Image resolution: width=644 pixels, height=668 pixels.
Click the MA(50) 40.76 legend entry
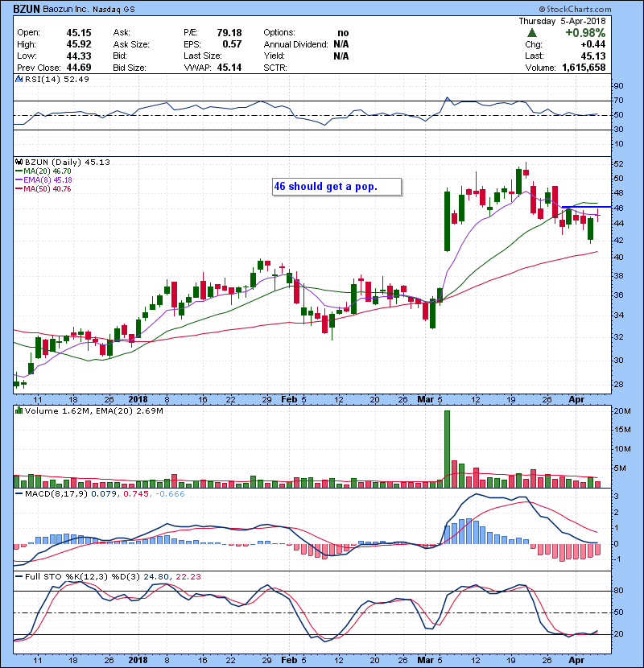43,189
